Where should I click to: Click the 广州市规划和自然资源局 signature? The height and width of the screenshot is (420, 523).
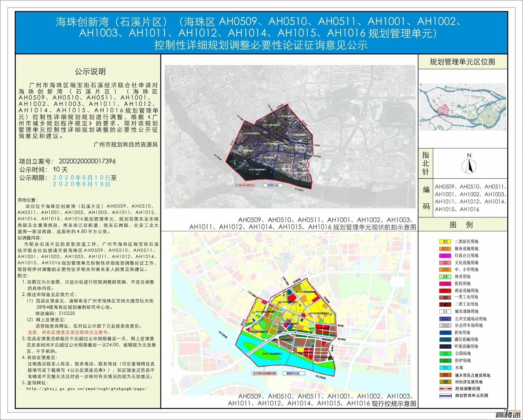tap(126, 144)
